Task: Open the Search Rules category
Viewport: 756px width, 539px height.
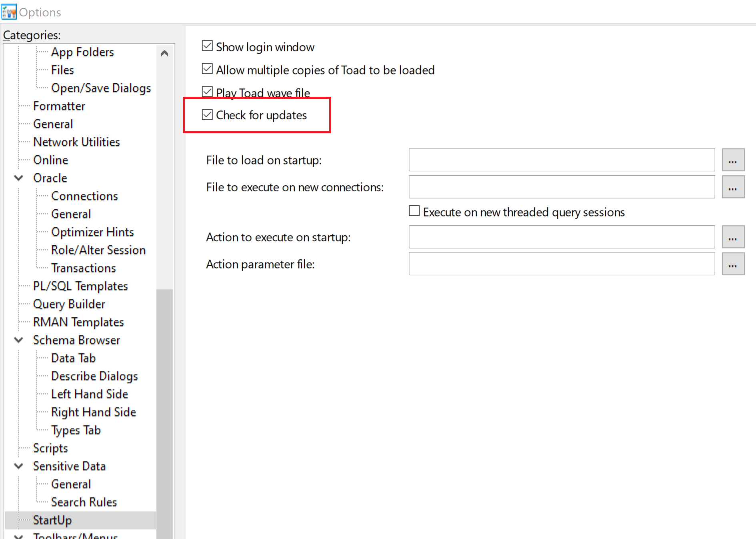Action: 84,502
